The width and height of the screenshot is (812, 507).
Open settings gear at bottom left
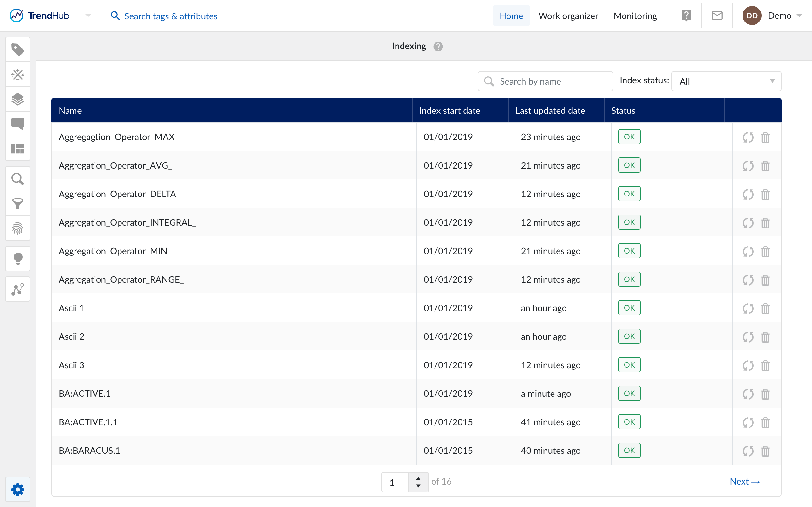pyautogui.click(x=18, y=490)
